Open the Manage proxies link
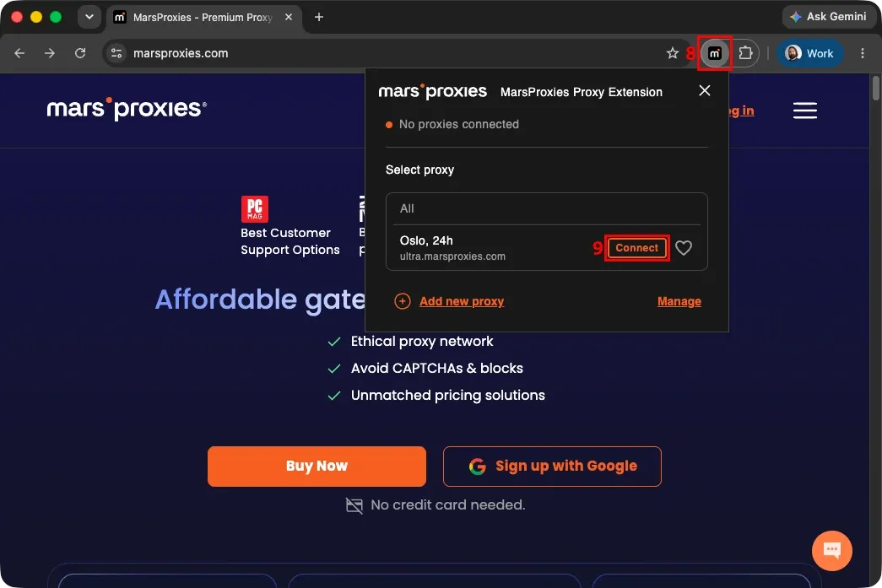The height and width of the screenshot is (588, 882). coord(679,301)
